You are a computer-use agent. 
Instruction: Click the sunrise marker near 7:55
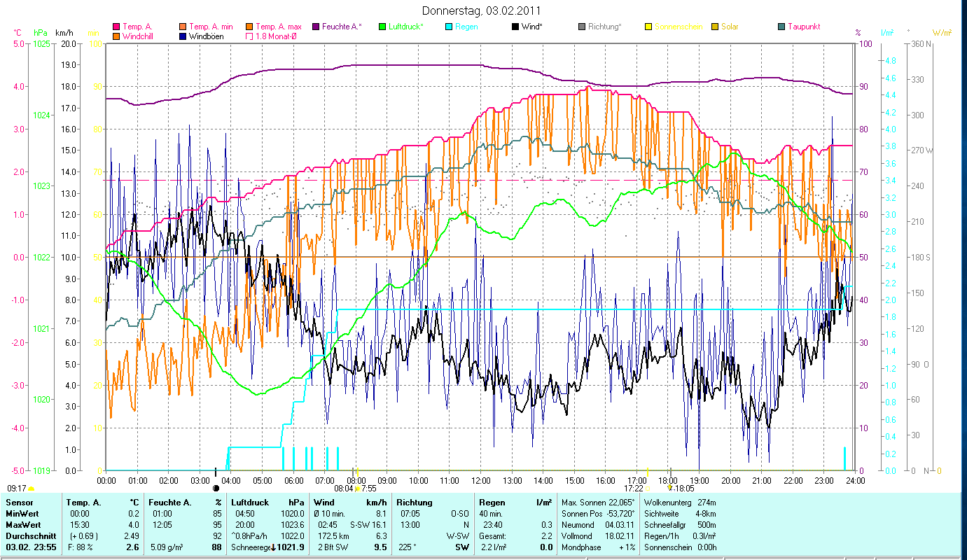coord(357,488)
